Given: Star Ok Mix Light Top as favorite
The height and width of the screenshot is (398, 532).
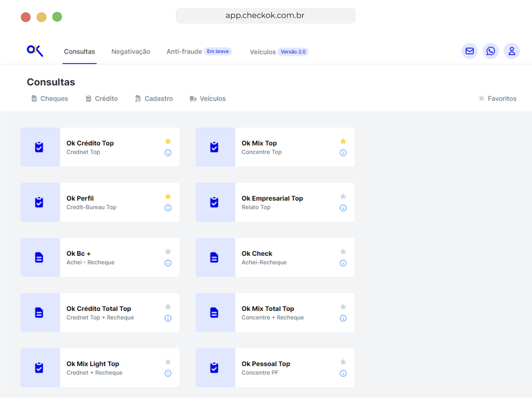Looking at the screenshot, I should (x=168, y=362).
